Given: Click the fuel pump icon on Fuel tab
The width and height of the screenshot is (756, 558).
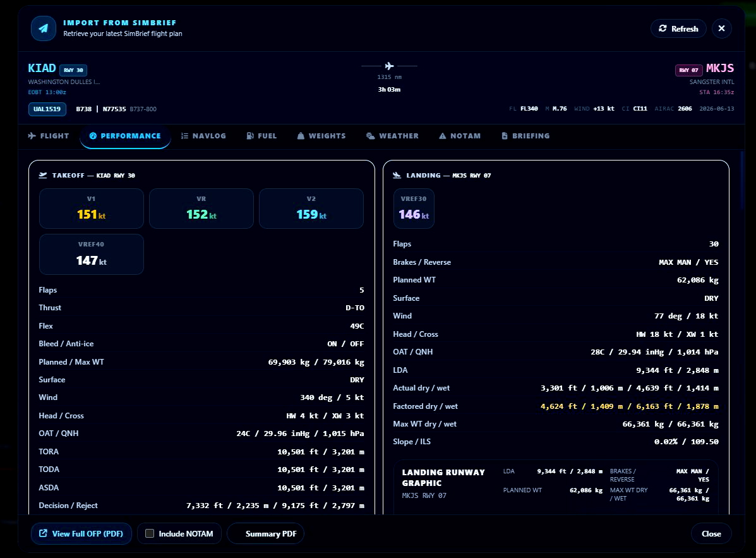Looking at the screenshot, I should [250, 136].
